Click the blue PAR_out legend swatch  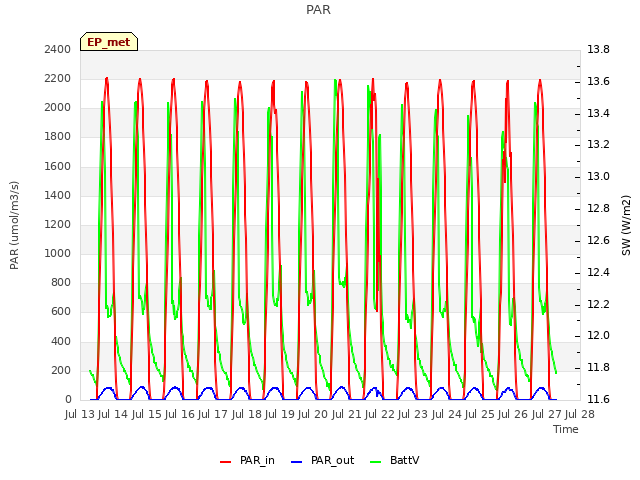pos(296,462)
